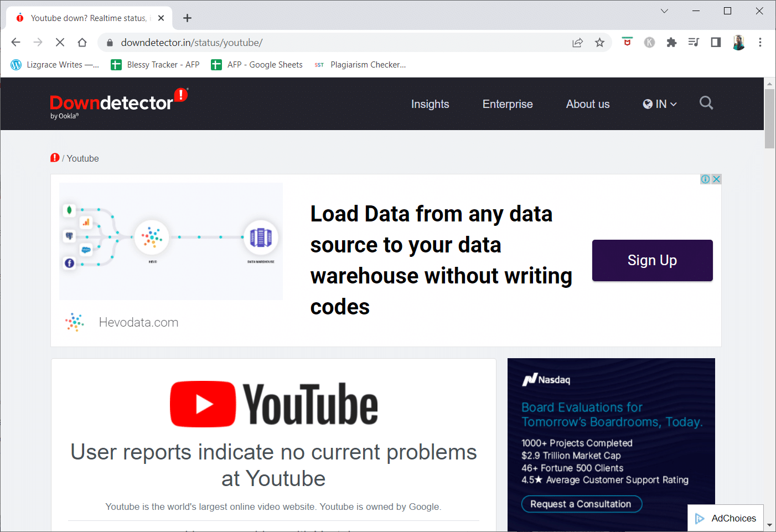Bookmark this tab with star icon
This screenshot has width=776, height=532.
(x=599, y=43)
